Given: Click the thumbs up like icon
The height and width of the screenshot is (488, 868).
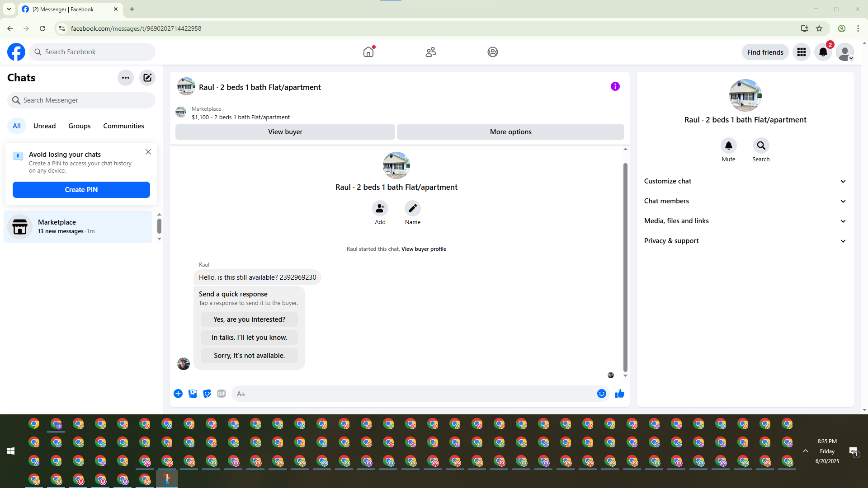Looking at the screenshot, I should [619, 394].
